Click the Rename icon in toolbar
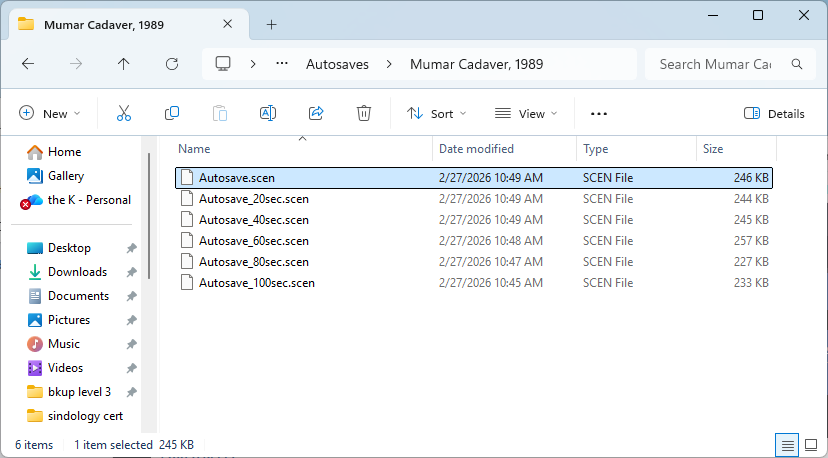The height and width of the screenshot is (458, 828). (x=268, y=113)
